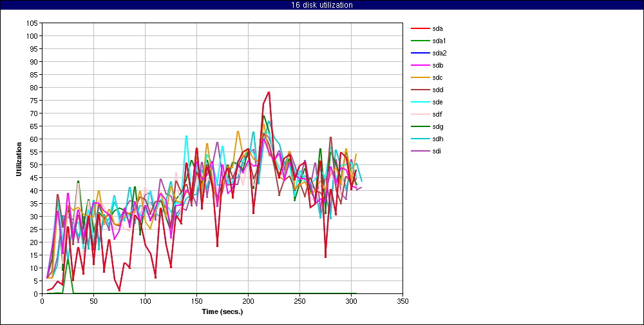Click the "Time (secs.)" x-axis title
Viewport: 644px width, 325px height.
(222, 311)
